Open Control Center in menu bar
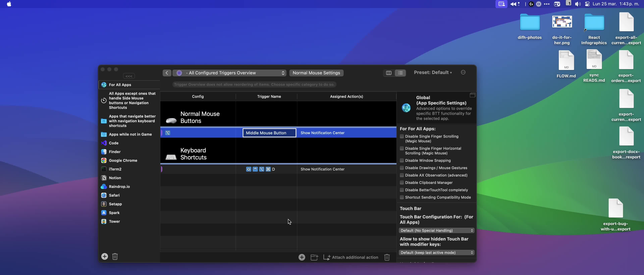644x275 pixels. [x=587, y=4]
